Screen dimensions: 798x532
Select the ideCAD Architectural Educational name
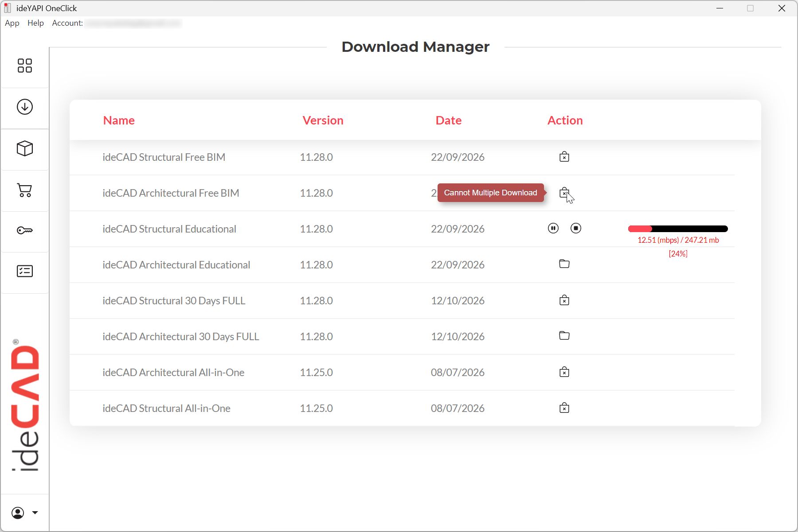[x=176, y=265]
